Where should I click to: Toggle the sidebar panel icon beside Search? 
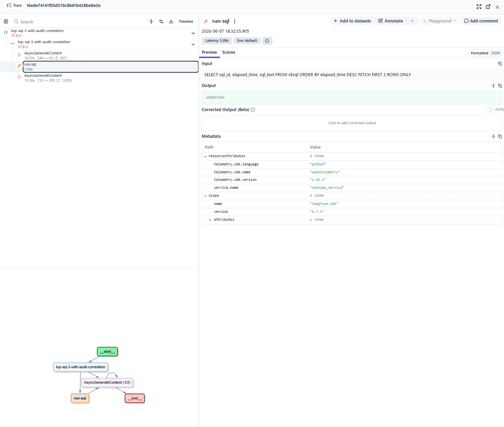[6, 21]
